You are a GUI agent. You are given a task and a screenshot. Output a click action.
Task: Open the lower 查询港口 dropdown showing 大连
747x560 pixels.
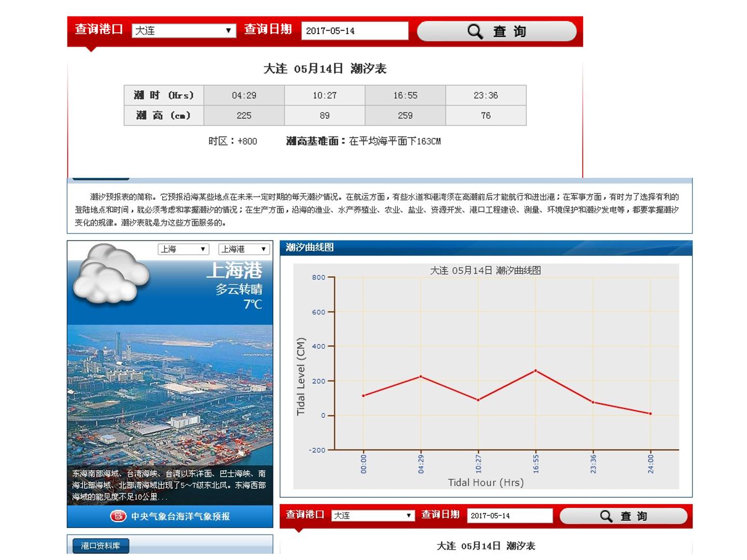(x=372, y=515)
